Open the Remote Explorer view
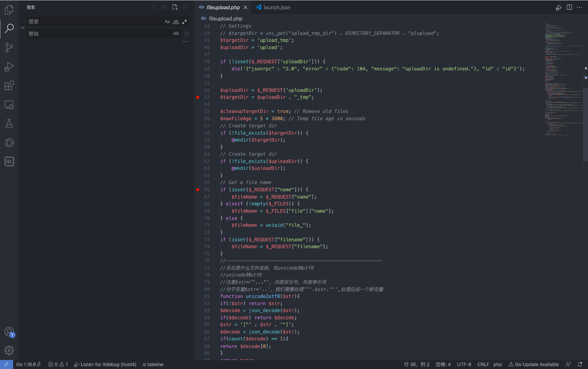The width and height of the screenshot is (588, 369). 9,105
